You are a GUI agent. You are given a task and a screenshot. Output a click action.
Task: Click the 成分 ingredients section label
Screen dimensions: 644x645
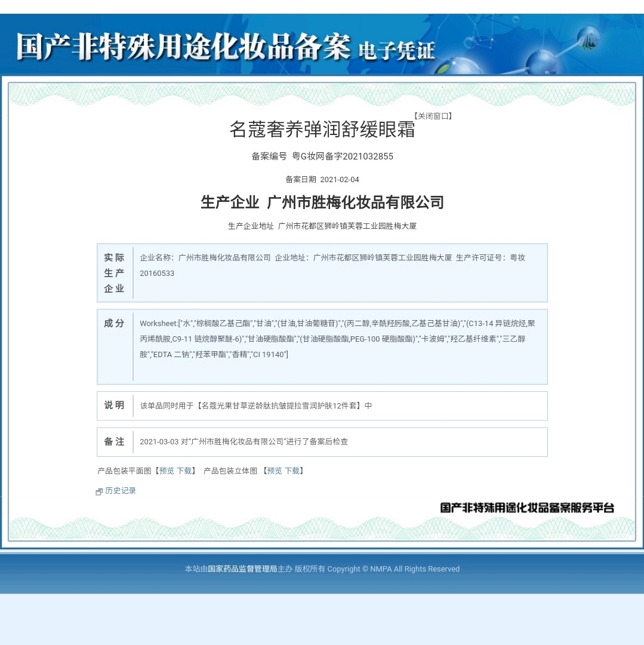(114, 323)
